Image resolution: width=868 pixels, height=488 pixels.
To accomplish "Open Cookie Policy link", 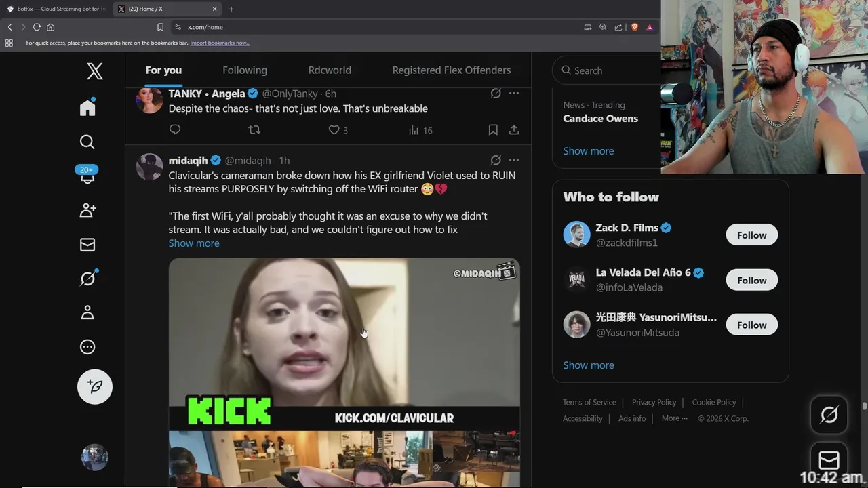I will [713, 402].
